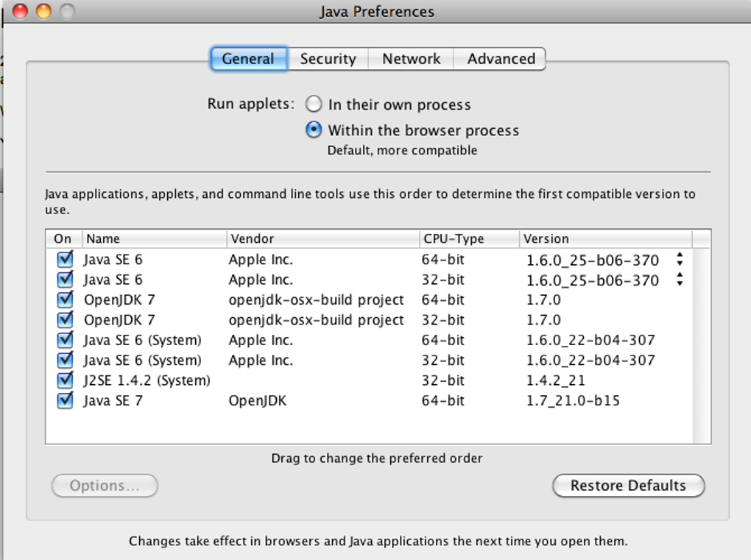The image size is (751, 560).
Task: Click the Version column header
Action: coord(604,239)
